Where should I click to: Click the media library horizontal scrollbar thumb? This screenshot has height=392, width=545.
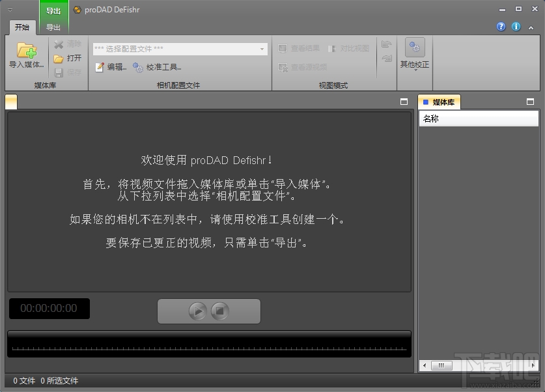(x=441, y=365)
